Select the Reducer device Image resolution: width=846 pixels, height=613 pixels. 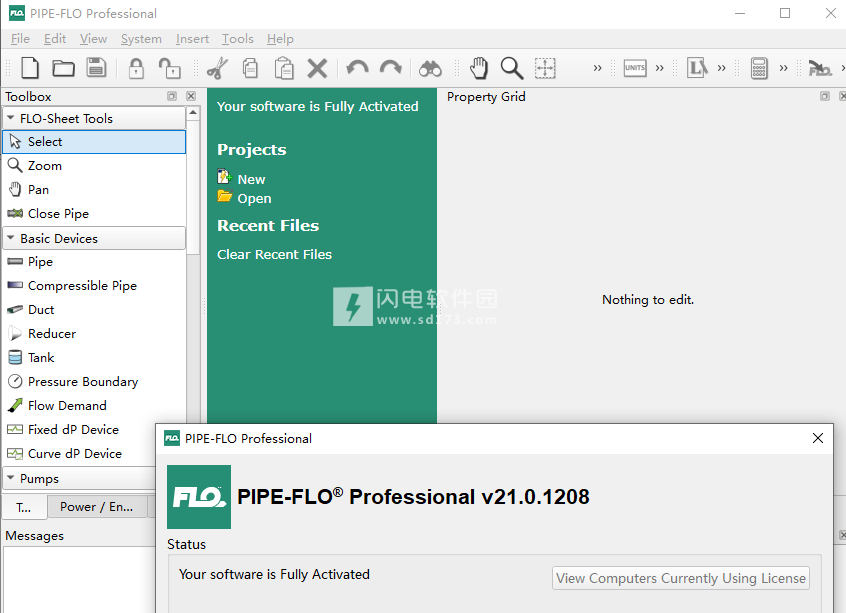[94, 333]
